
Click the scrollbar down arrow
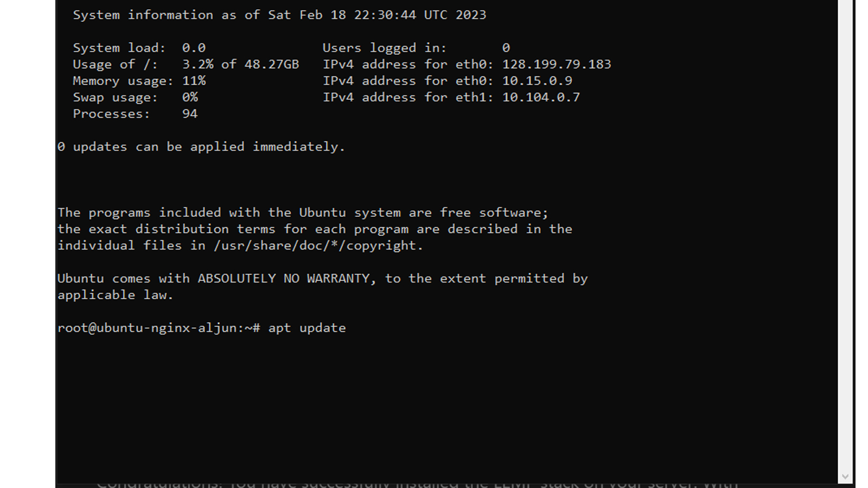click(845, 477)
